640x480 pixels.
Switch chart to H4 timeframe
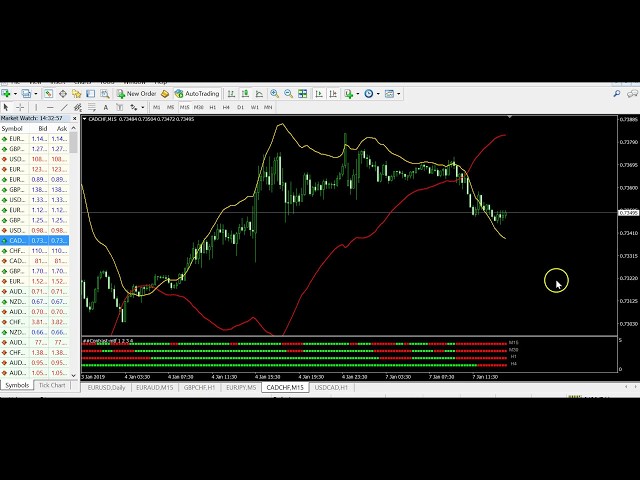226,107
